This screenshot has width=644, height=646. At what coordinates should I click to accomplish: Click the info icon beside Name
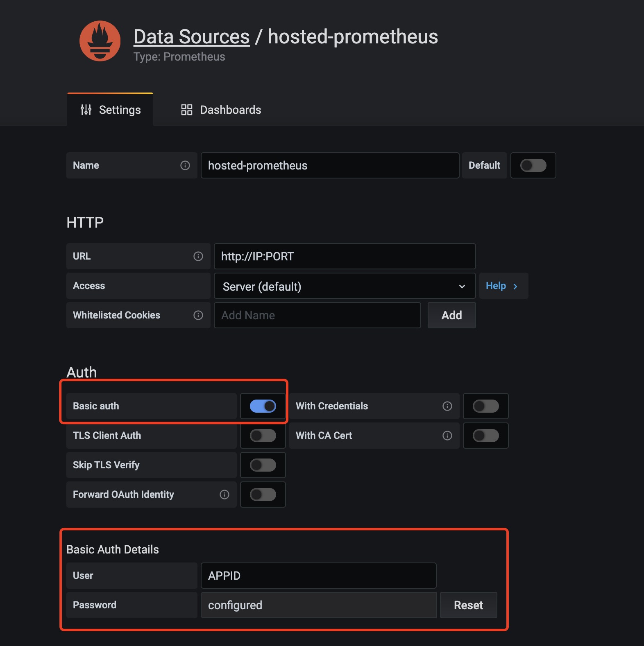[x=185, y=165]
